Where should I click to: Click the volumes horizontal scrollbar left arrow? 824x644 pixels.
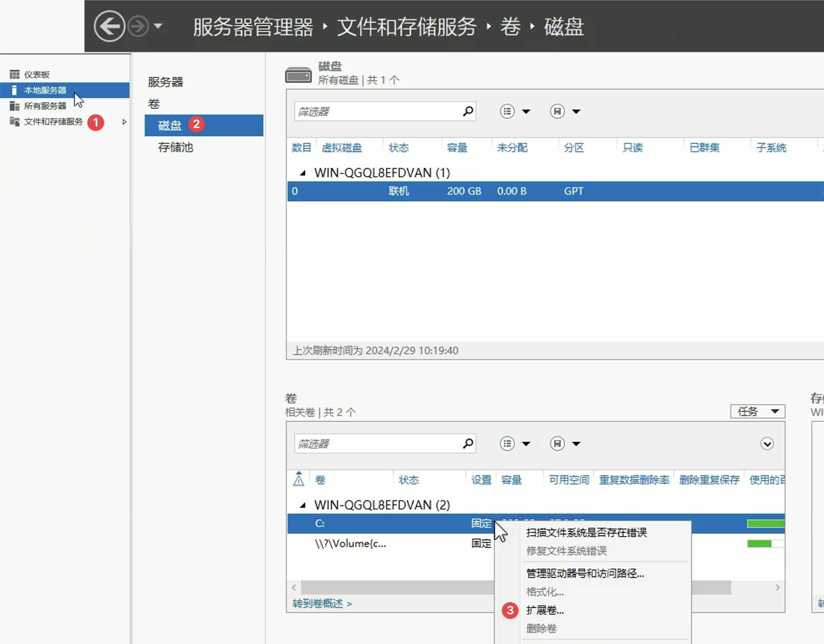click(x=294, y=588)
